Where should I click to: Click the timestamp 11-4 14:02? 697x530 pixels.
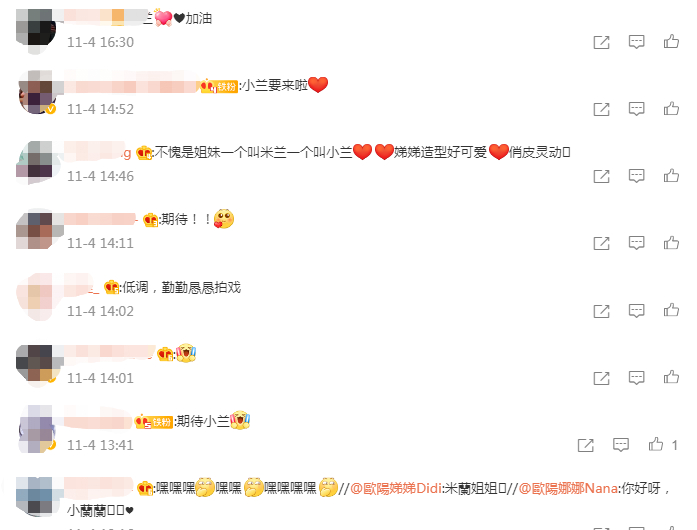(x=100, y=311)
